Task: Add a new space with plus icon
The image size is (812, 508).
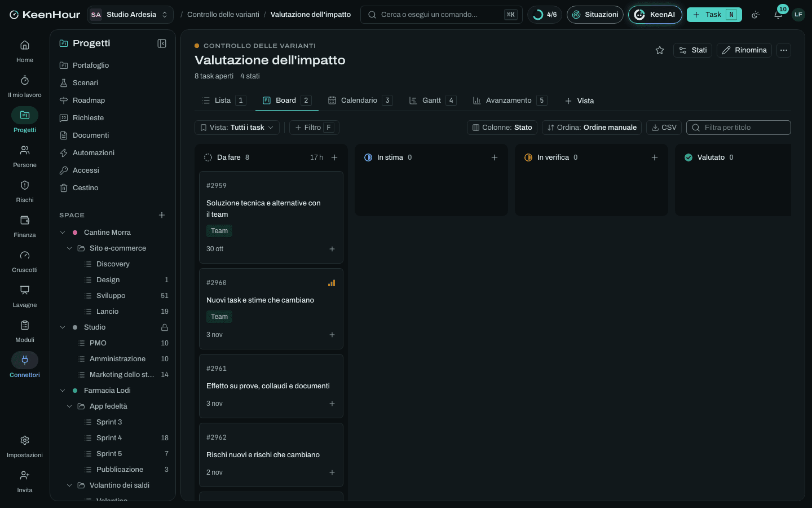Action: tap(162, 215)
